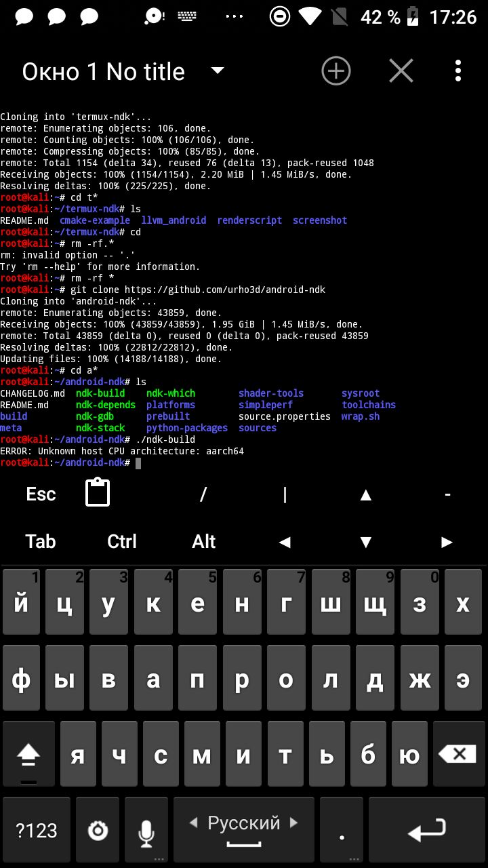
Task: Tap the ф key
Action: coord(21,677)
